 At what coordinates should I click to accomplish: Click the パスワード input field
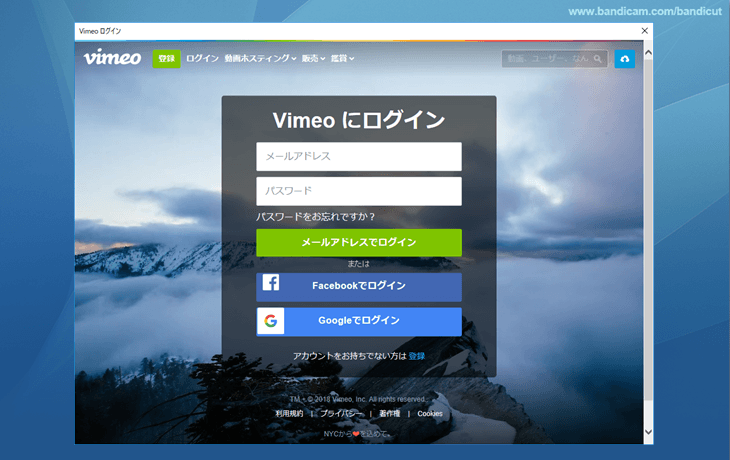click(359, 191)
